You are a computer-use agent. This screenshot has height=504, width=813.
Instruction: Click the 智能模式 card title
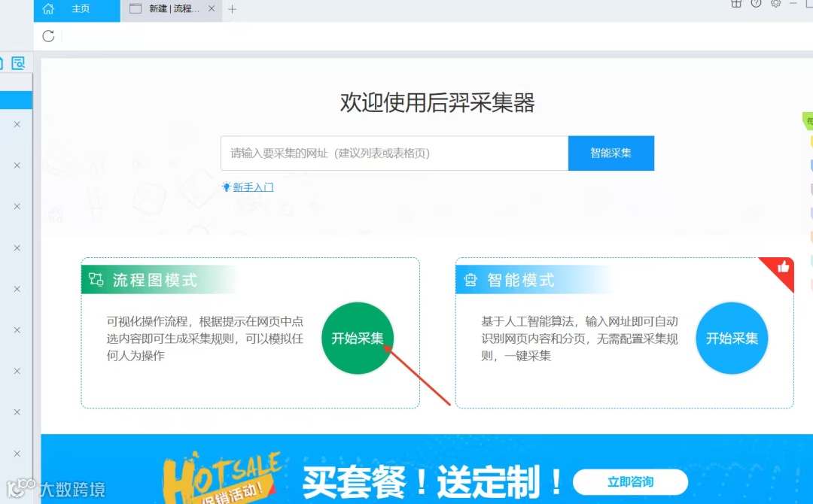pos(521,281)
